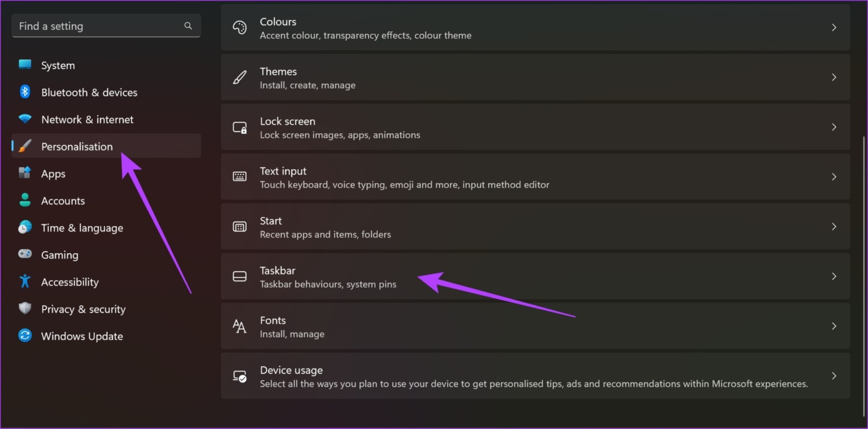Click the Bluetooth & devices icon
The width and height of the screenshot is (868, 429).
(25, 92)
